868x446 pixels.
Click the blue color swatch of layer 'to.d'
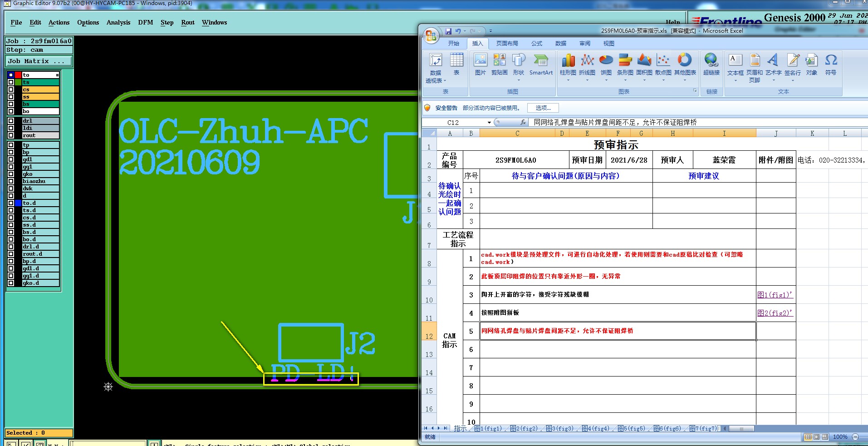point(18,203)
